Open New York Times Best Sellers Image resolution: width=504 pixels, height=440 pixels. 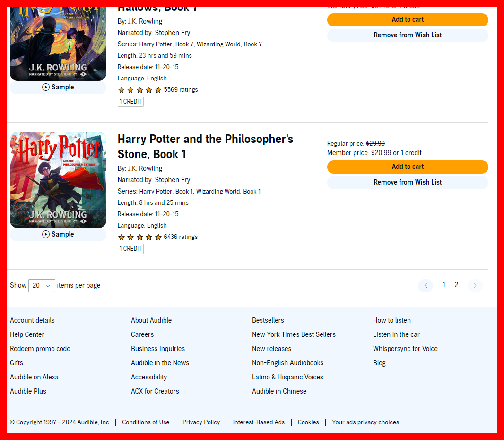[294, 334]
